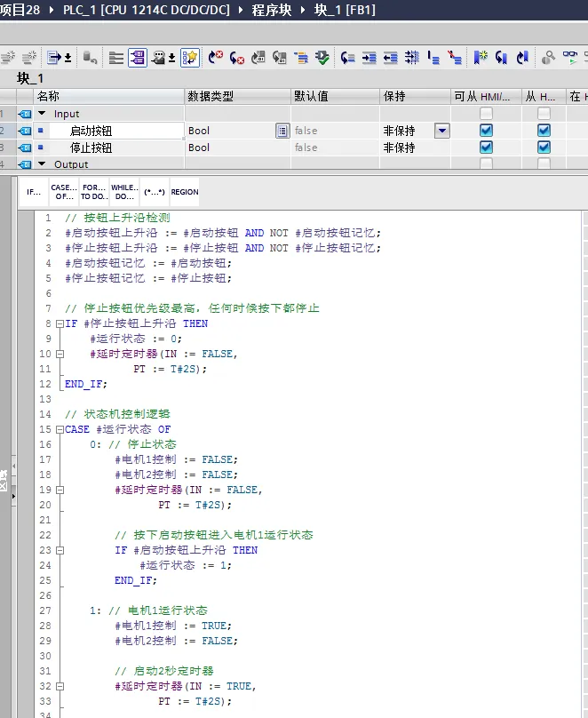Viewport: 588px width, 718px height.
Task: Click the false default value of 停止按钮
Action: click(x=306, y=148)
